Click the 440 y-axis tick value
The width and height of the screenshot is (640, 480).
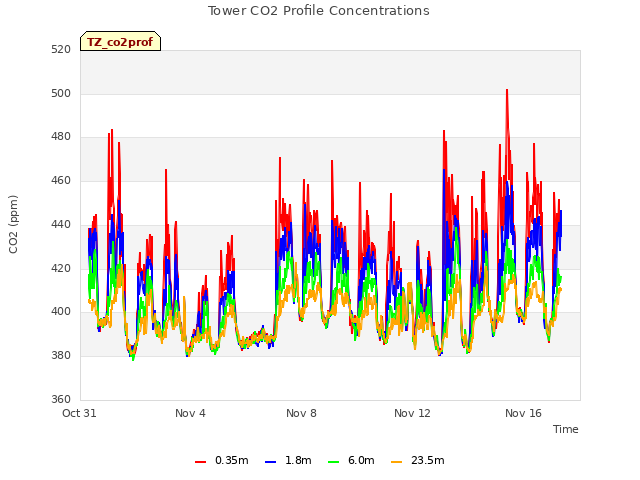61,224
